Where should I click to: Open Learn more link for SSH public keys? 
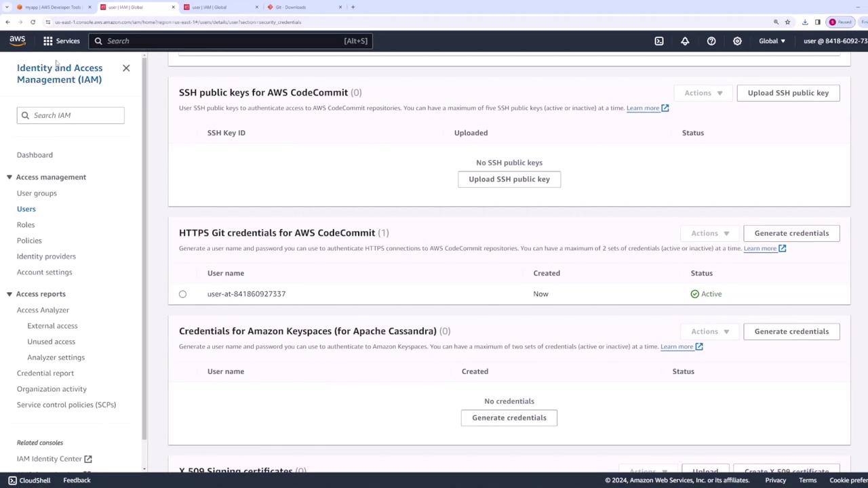coord(648,108)
